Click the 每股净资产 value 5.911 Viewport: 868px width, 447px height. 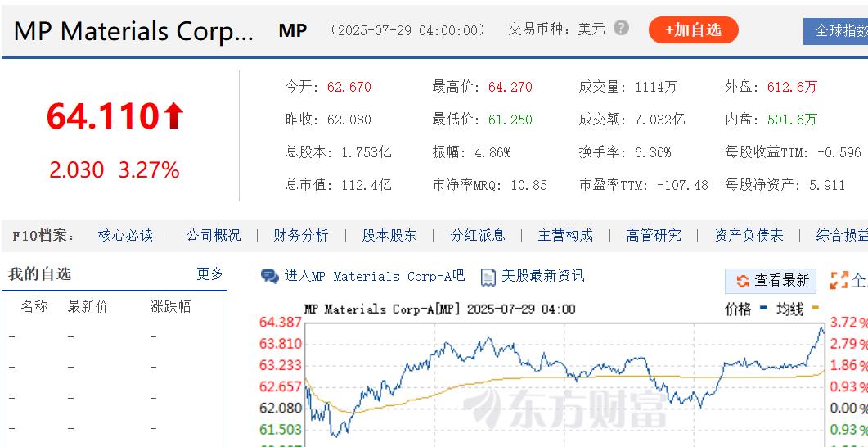point(827,185)
